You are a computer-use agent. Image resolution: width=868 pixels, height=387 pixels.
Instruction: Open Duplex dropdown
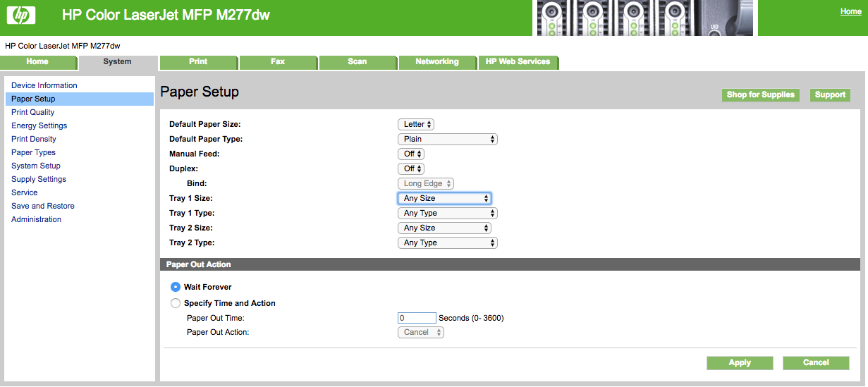coord(411,168)
